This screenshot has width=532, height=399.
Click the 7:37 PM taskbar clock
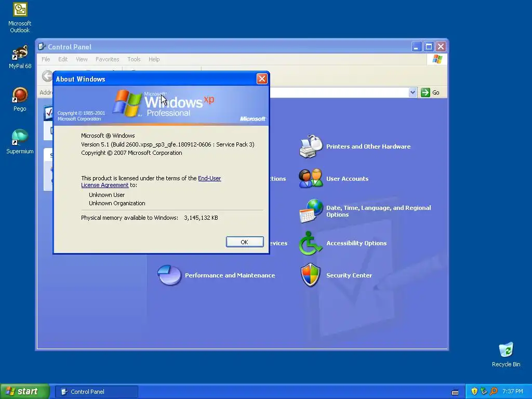tap(512, 392)
